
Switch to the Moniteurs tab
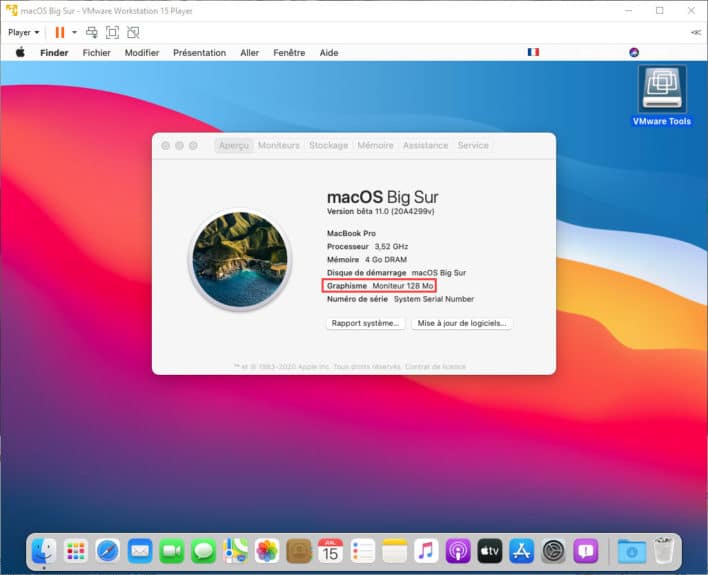tap(279, 145)
